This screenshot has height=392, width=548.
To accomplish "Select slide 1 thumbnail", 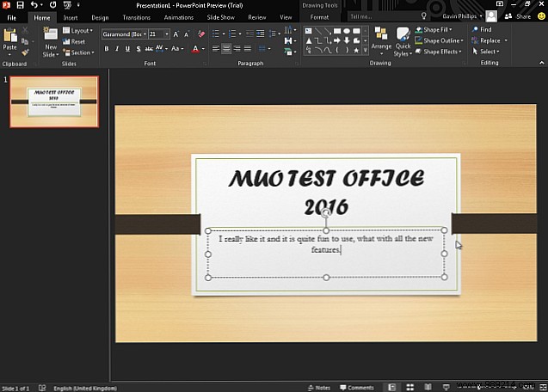I will coord(54,101).
